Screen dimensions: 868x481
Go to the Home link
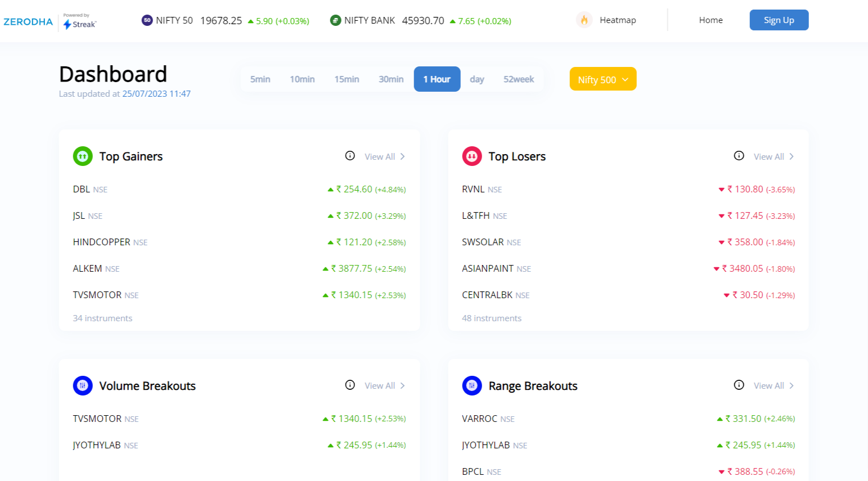[711, 20]
